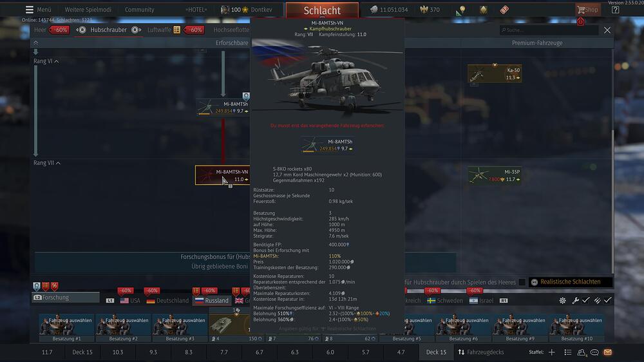
Task: Open the Battle Pass BP icon
Action: [504, 10]
